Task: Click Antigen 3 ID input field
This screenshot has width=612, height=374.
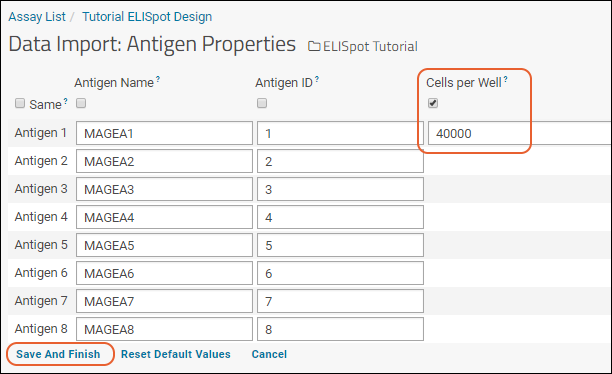Action: (x=340, y=189)
